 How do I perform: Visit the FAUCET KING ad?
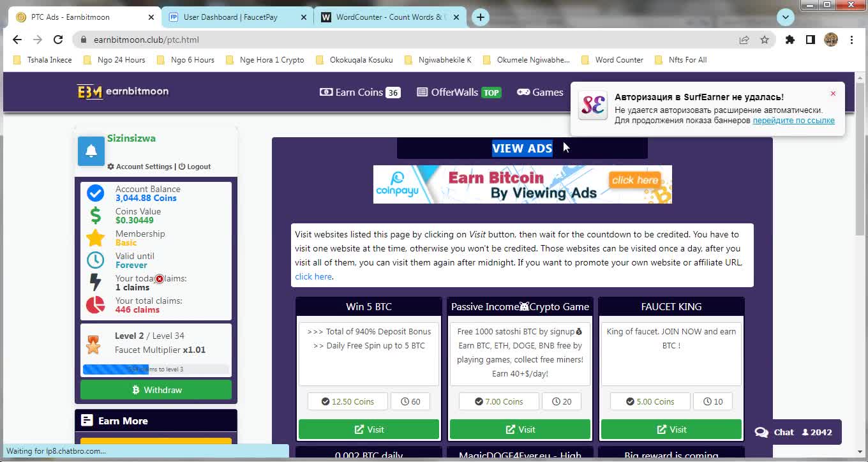671,429
